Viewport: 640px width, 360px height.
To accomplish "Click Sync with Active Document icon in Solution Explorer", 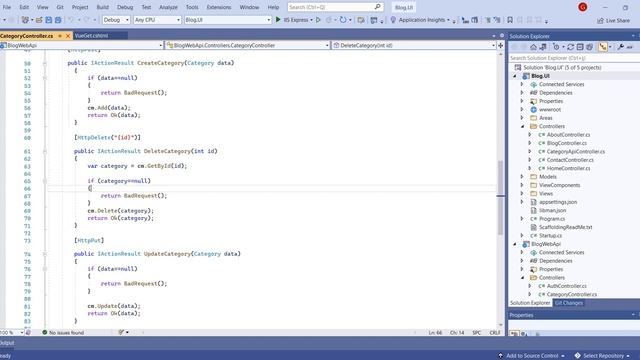I will coord(571,47).
